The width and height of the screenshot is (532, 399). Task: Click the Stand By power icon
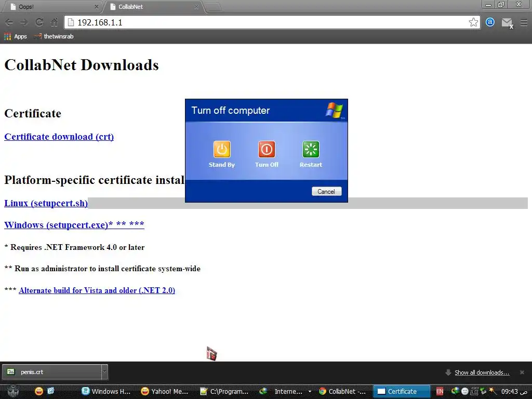pos(222,149)
